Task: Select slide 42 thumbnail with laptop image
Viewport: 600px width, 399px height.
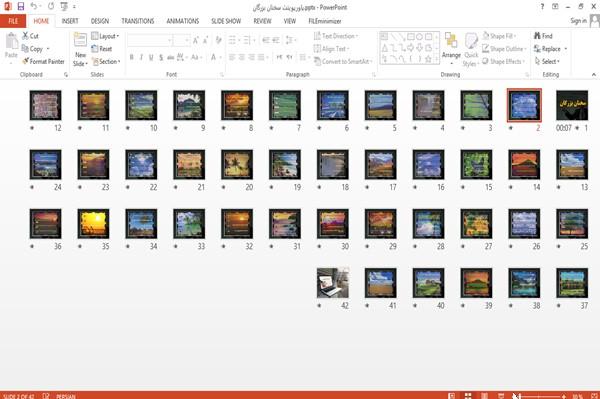Action: 333,283
